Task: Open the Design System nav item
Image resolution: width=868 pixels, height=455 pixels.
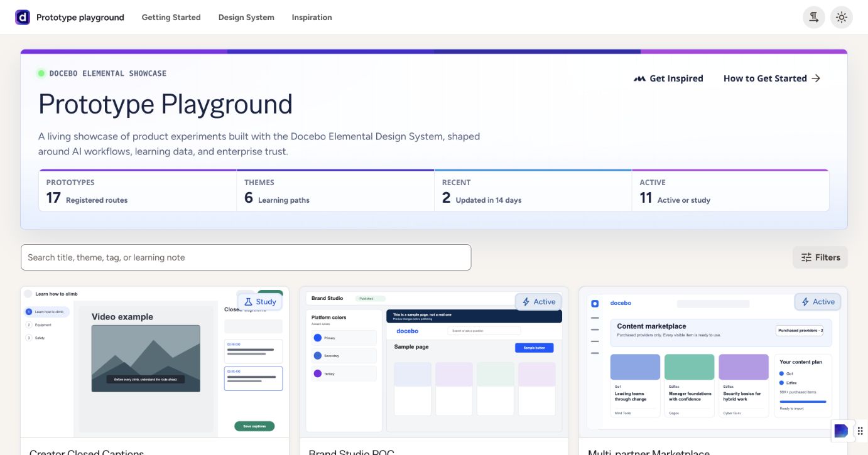Action: coord(246,18)
